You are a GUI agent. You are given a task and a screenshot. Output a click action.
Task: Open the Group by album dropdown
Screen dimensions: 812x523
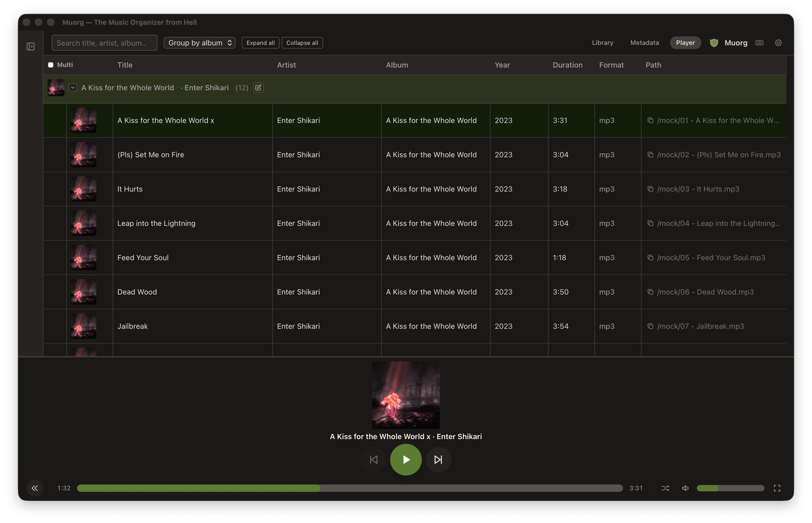click(x=199, y=43)
